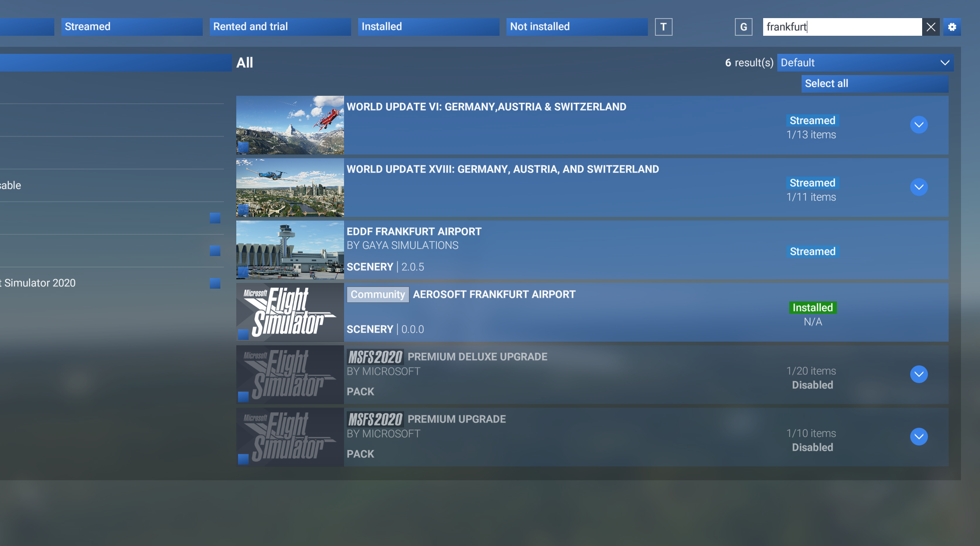Screen dimensions: 980x546
Task: Expand Premium Deluxe Upgrade pack items
Action: [919, 374]
